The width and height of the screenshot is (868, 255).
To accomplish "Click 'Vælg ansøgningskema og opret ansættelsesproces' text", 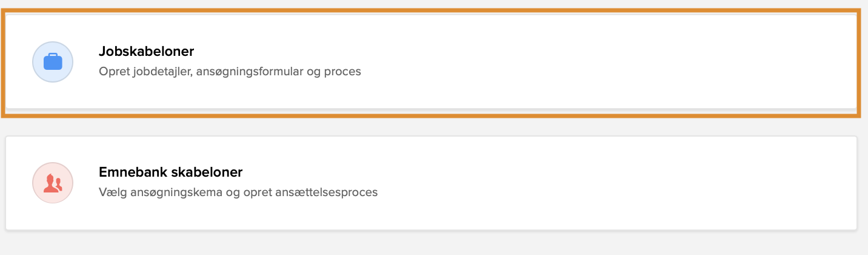I will click(x=238, y=192).
